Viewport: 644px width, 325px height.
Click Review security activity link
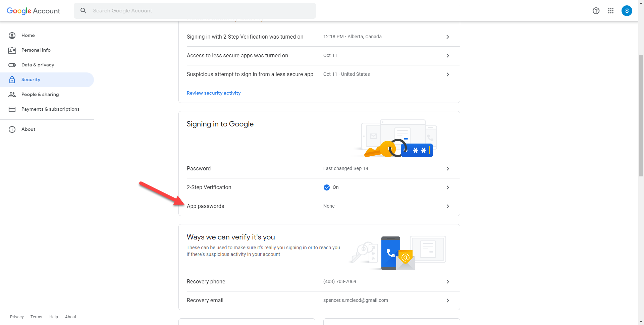[x=214, y=93]
